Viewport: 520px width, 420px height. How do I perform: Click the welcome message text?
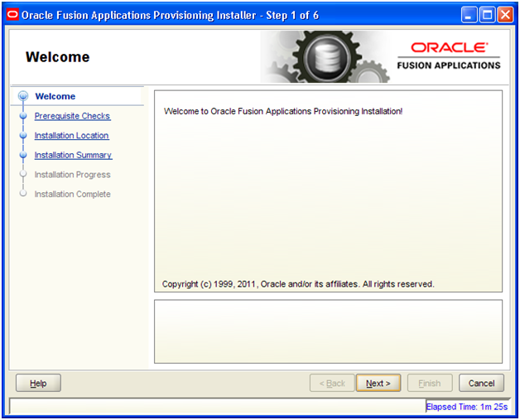283,111
